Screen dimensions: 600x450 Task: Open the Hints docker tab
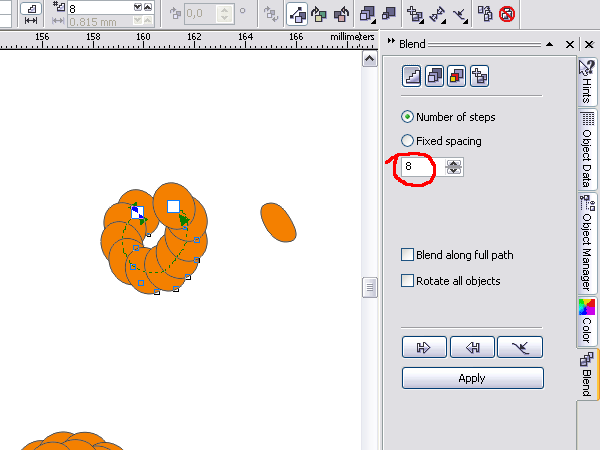click(x=587, y=81)
